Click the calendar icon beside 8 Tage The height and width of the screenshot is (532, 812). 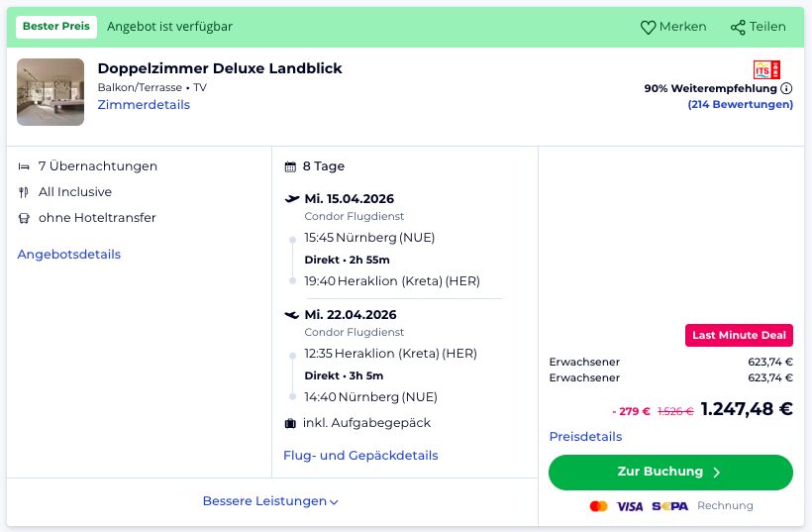pyautogui.click(x=290, y=166)
